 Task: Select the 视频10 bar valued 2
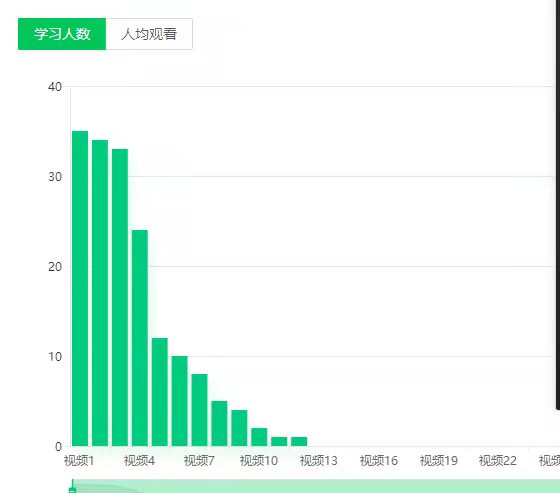click(259, 437)
